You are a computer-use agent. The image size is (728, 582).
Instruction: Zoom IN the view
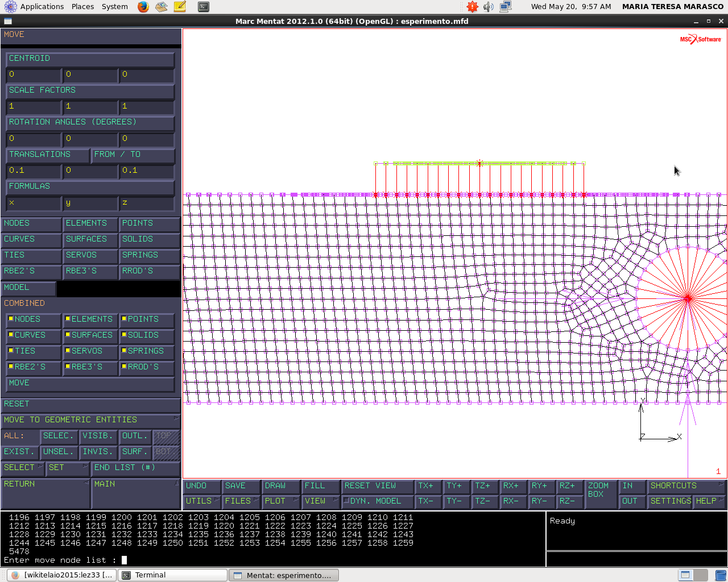632,486
